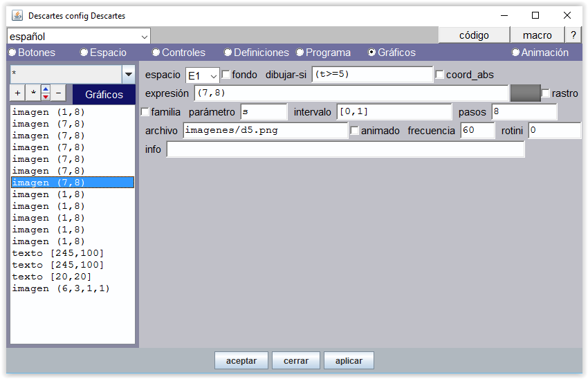Toggle the coord_abs checkbox
Viewport: 588px width, 379px height.
440,75
